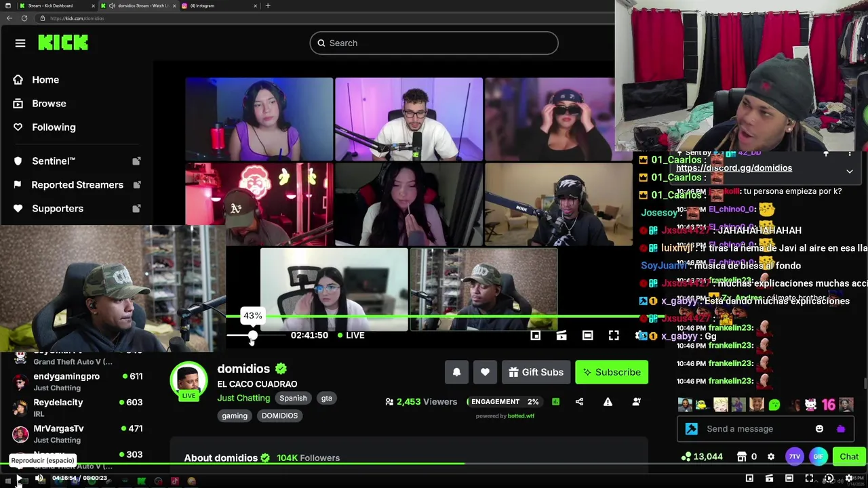Collapse the pinned discord message chevron

pos(849,171)
